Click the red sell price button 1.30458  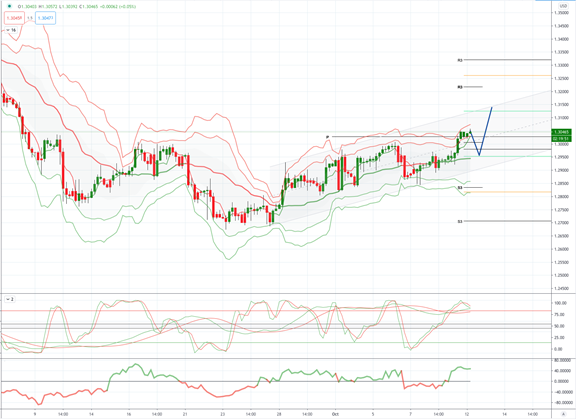click(14, 18)
